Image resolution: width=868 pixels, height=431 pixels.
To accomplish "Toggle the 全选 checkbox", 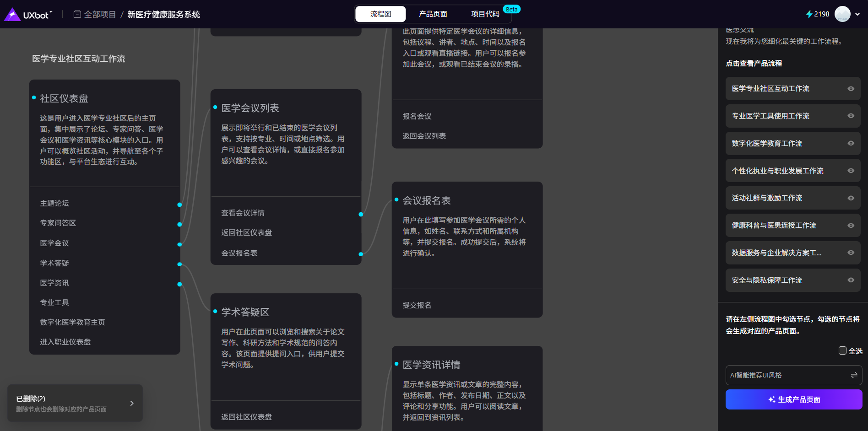I will [x=842, y=350].
